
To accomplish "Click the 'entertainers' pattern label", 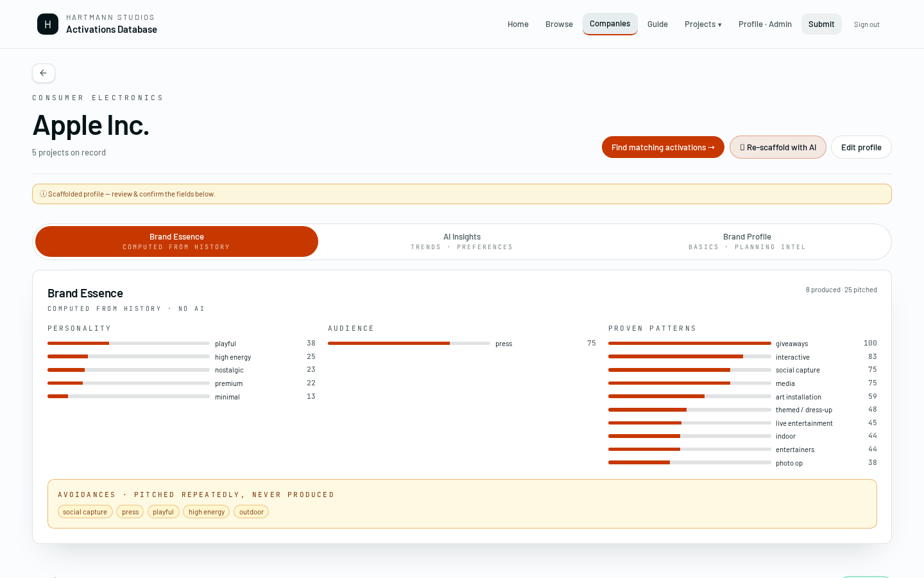I will coord(795,450).
